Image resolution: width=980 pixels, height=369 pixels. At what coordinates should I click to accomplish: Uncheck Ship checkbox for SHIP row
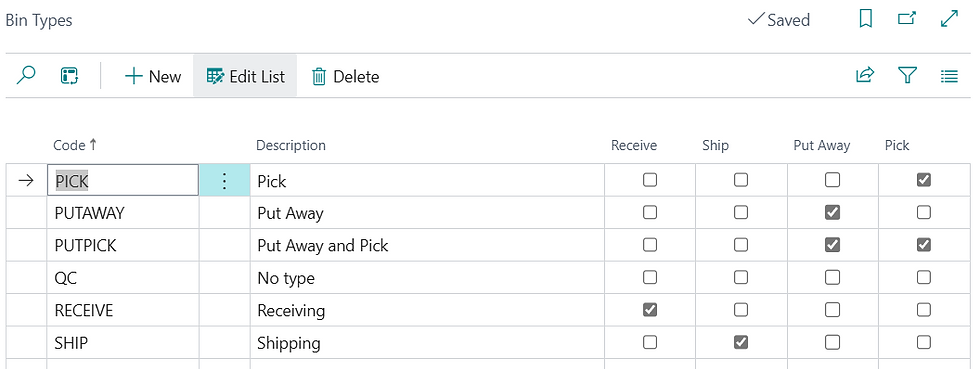[741, 342]
